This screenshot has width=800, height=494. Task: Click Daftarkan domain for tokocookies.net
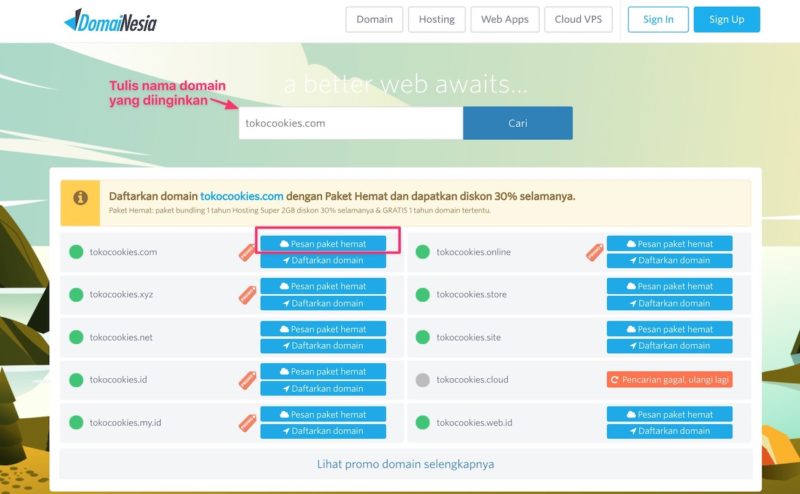(x=323, y=345)
